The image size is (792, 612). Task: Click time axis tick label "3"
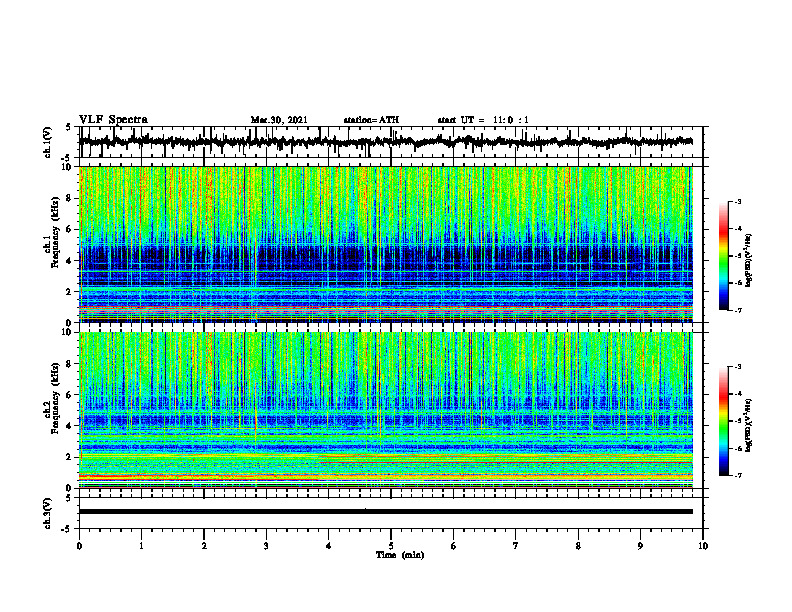pyautogui.click(x=266, y=546)
